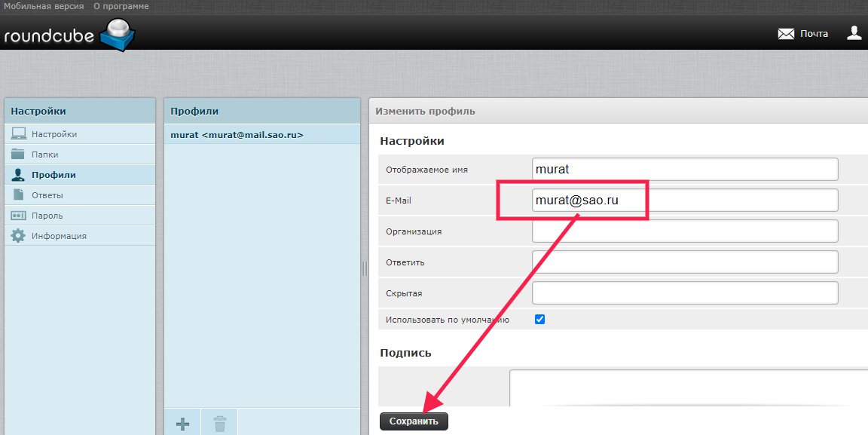Click the Roundcube logo icon
Image resolution: width=868 pixels, height=435 pixels.
pos(117,35)
